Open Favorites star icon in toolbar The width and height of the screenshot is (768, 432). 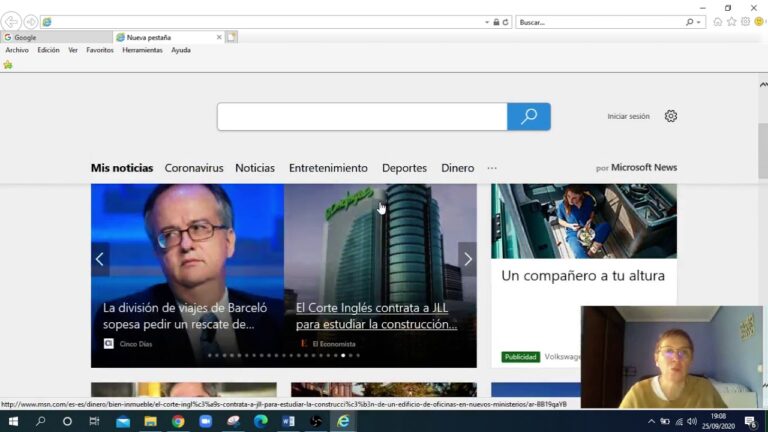(x=732, y=22)
